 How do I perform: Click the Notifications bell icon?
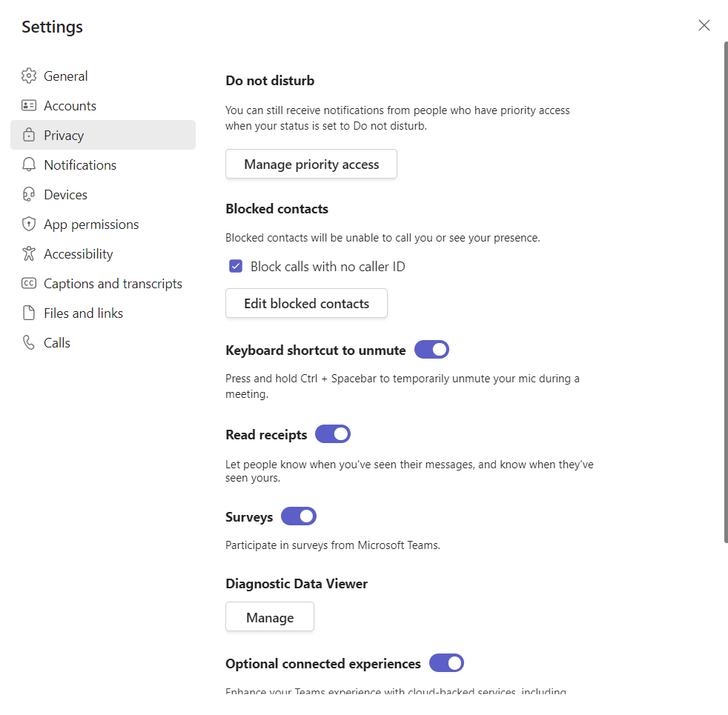(29, 164)
